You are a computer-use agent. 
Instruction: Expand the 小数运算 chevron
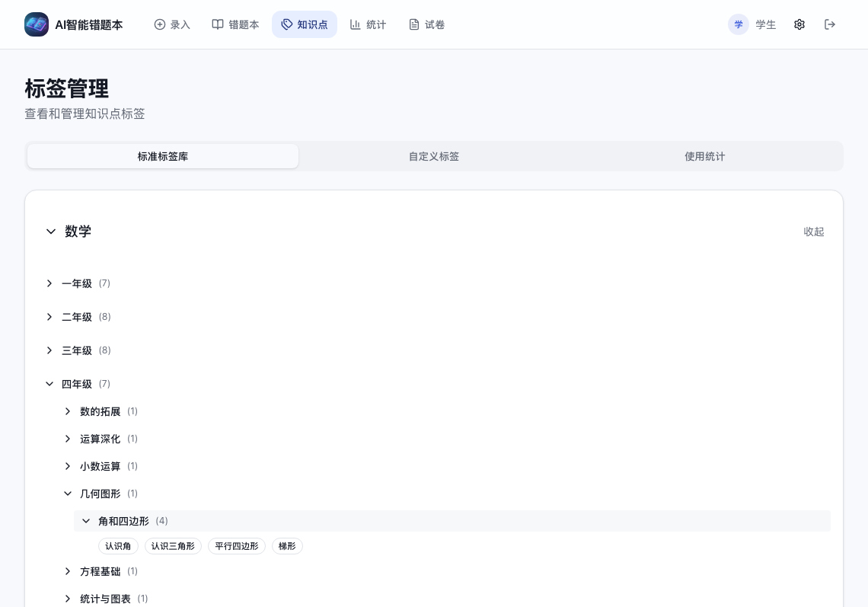click(68, 466)
